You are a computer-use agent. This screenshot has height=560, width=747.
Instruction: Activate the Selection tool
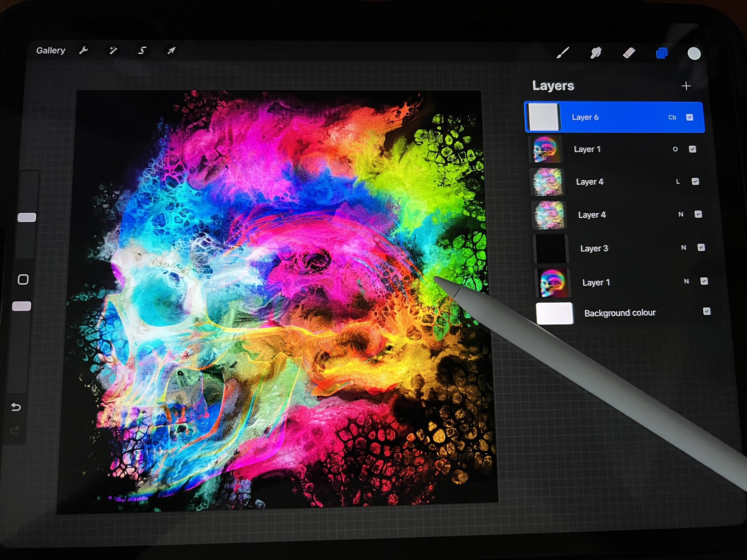tap(142, 50)
